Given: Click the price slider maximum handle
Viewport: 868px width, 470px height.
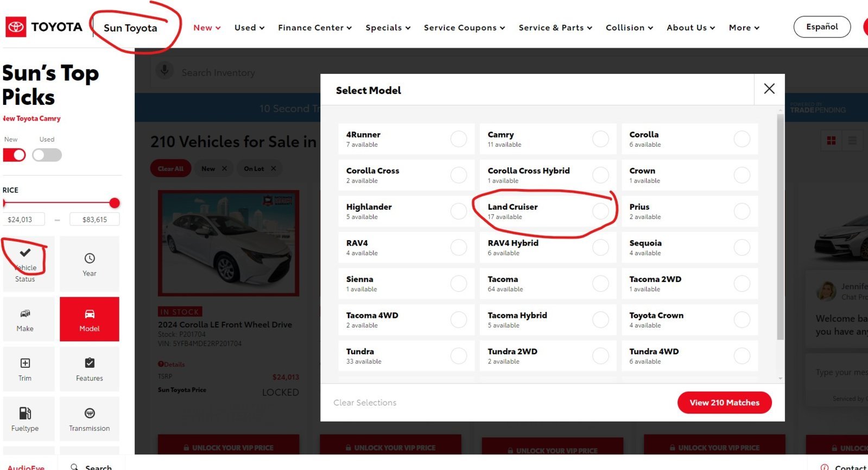Looking at the screenshot, I should (x=114, y=203).
